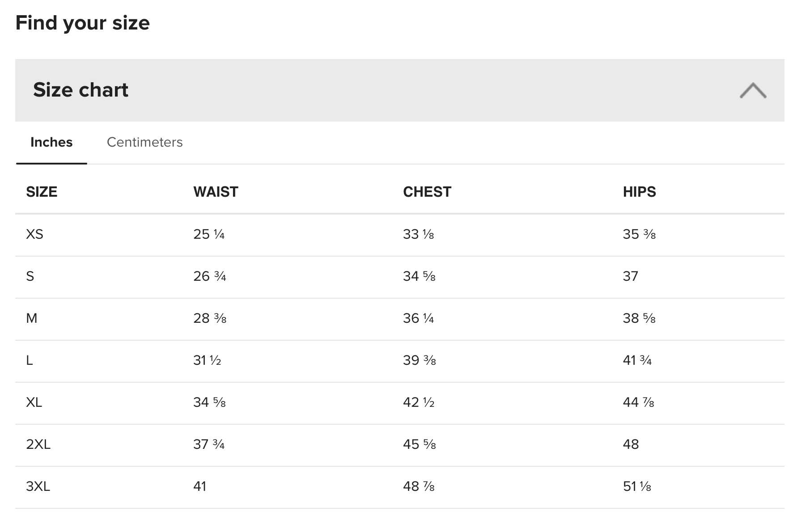The width and height of the screenshot is (789, 532).
Task: Select the XS size row label
Action: pos(34,234)
